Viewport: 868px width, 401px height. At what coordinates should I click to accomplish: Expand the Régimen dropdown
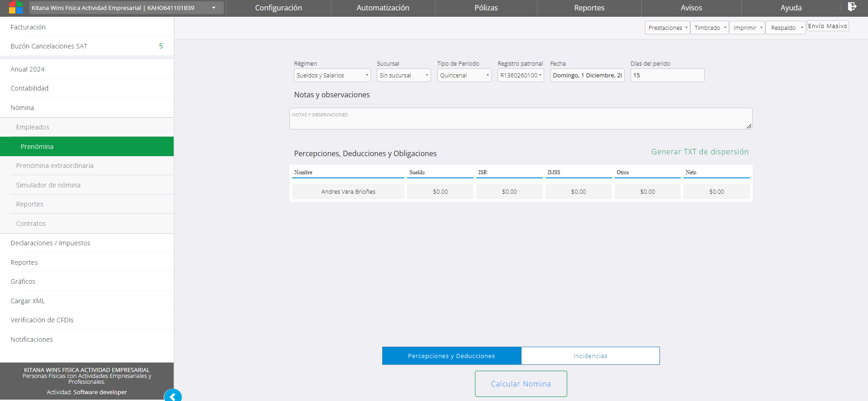332,75
